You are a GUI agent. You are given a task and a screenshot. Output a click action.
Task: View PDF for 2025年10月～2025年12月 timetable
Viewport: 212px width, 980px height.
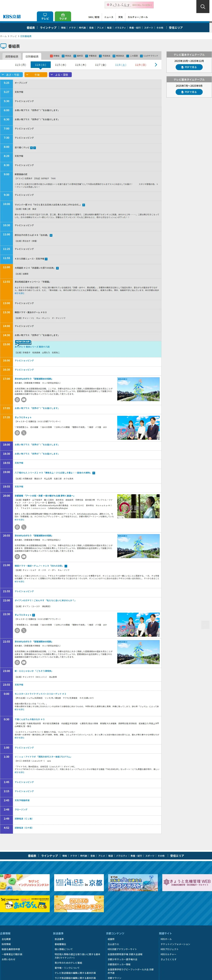pyautogui.click(x=189, y=67)
